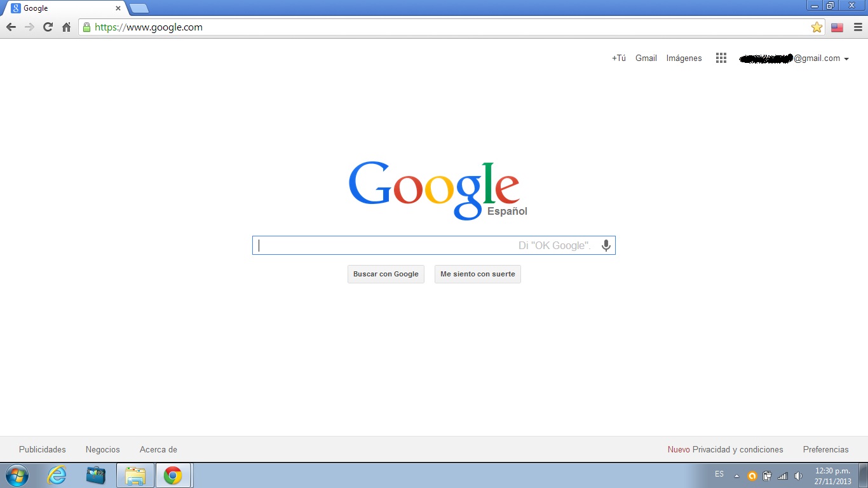Open the power plug tray icon
The width and height of the screenshot is (868, 488).
point(768,475)
